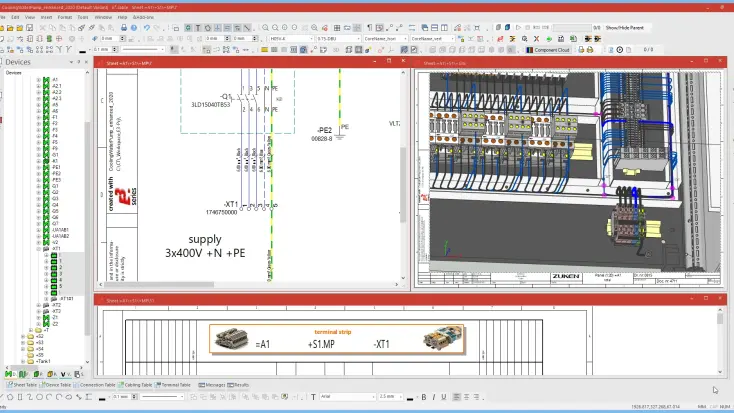Collapse the -XT1 device tree node
This screenshot has height=413, width=734.
pyautogui.click(x=38, y=249)
